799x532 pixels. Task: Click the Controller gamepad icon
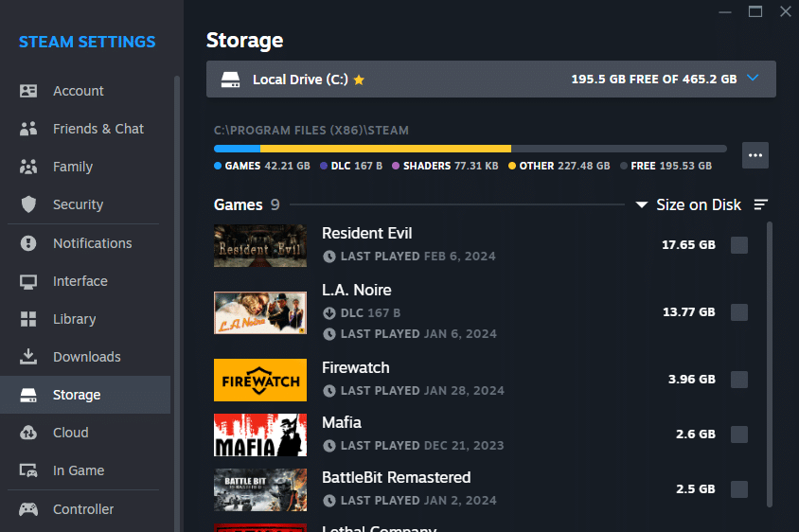(28, 509)
